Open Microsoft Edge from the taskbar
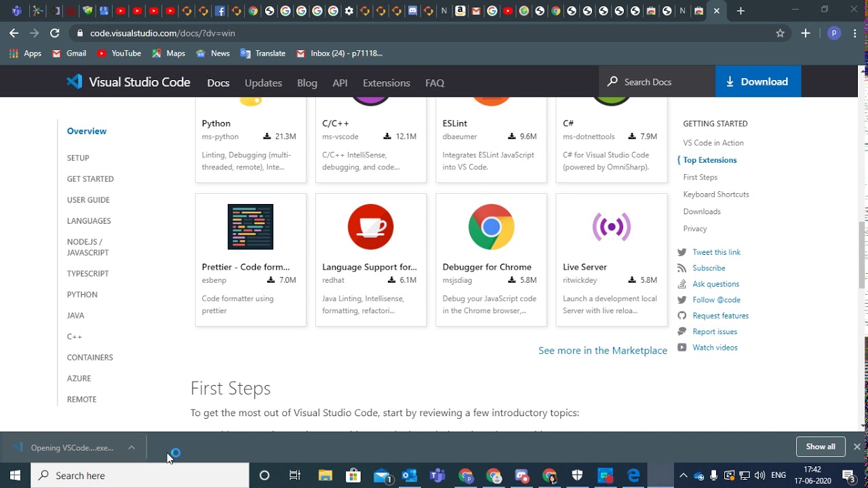This screenshot has height=488, width=868. tap(633, 476)
